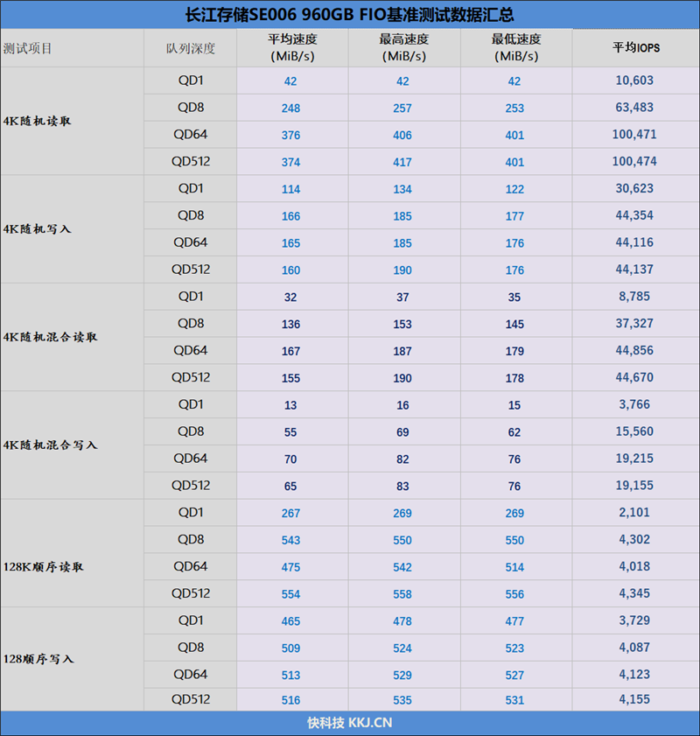Click average speed 70 in 4K随机混合写入 QD64
Image resolution: width=700 pixels, height=736 pixels.
coord(290,459)
